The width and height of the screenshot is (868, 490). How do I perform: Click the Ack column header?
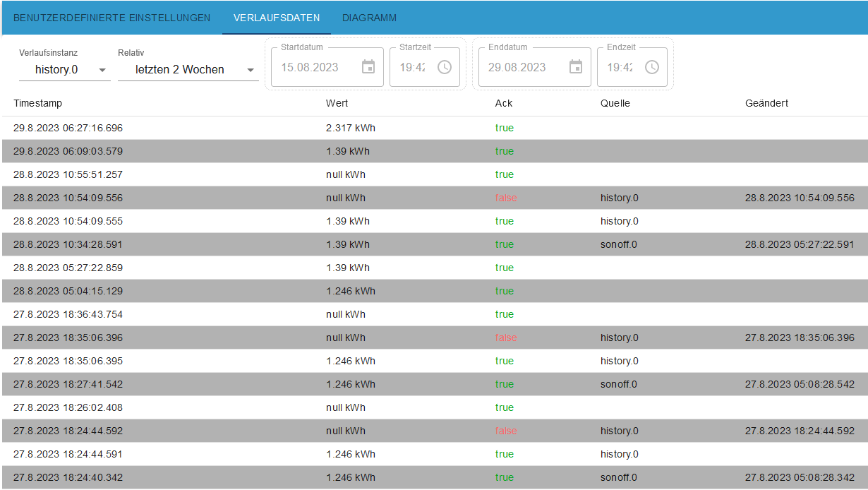(504, 103)
